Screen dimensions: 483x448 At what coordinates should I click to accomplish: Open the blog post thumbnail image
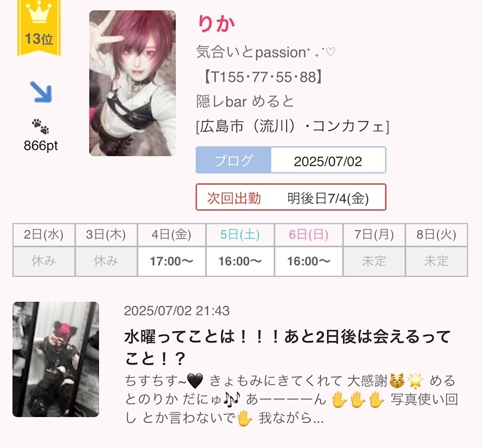pyautogui.click(x=56, y=360)
